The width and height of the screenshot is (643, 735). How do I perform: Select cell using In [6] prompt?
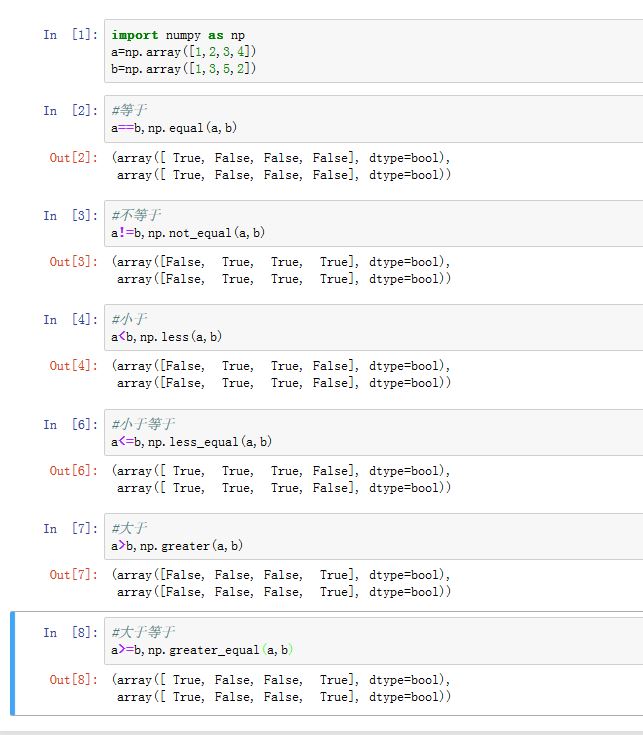70,424
